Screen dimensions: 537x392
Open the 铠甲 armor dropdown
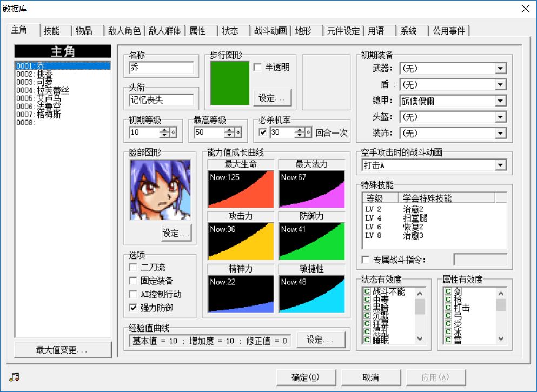pyautogui.click(x=500, y=101)
